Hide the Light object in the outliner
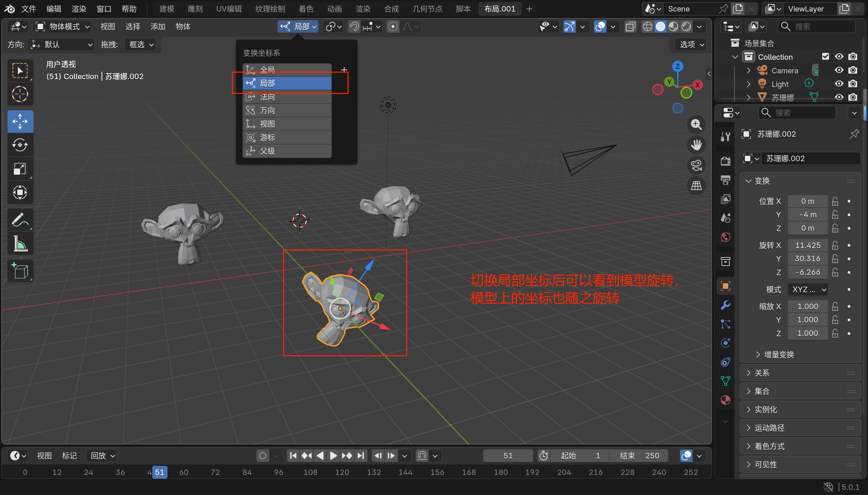The image size is (868, 495). tap(839, 84)
